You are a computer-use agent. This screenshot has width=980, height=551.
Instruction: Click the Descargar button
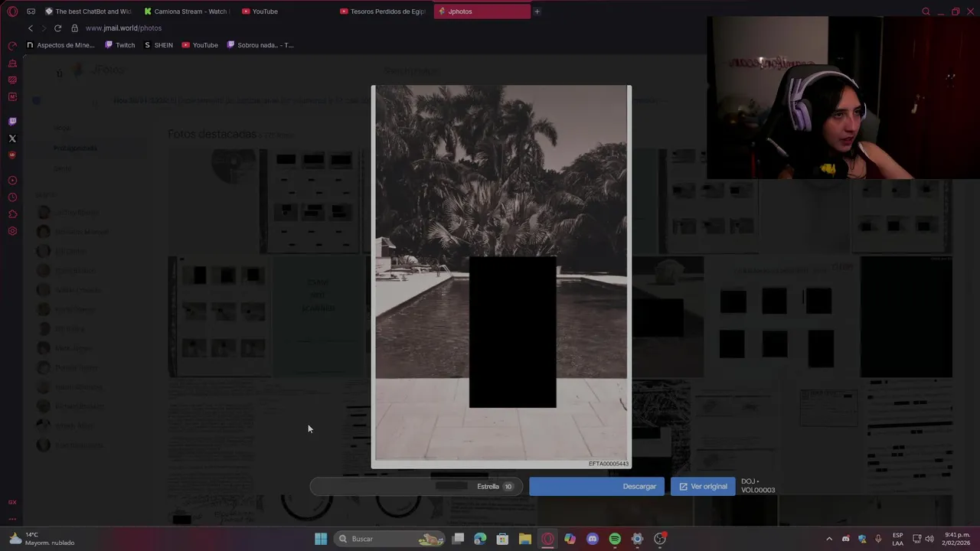596,487
